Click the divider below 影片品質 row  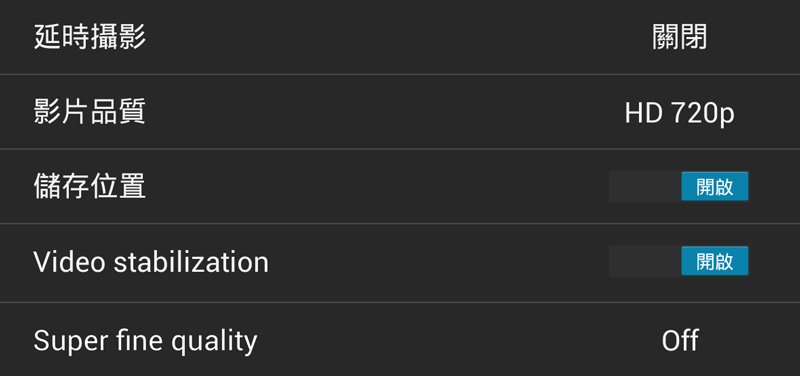(400, 149)
